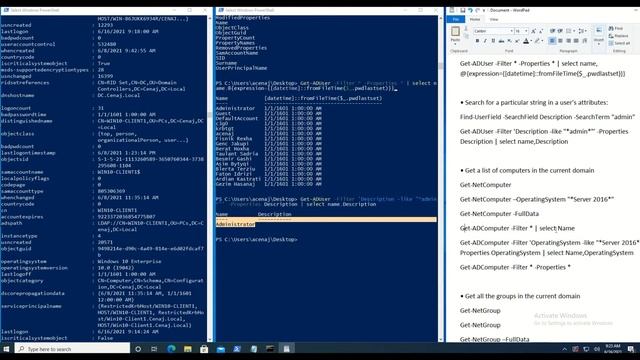Toggle Underline formatting in WordPad
Screen dimensions: 640x360
tap(493, 41)
